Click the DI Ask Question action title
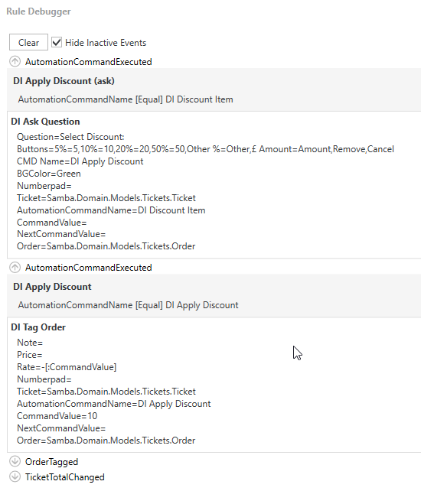421x504 pixels. pos(45,122)
